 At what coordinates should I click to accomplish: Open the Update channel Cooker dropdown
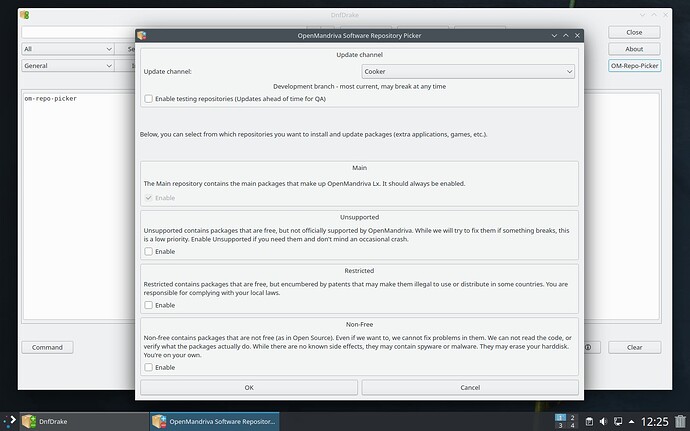[468, 71]
